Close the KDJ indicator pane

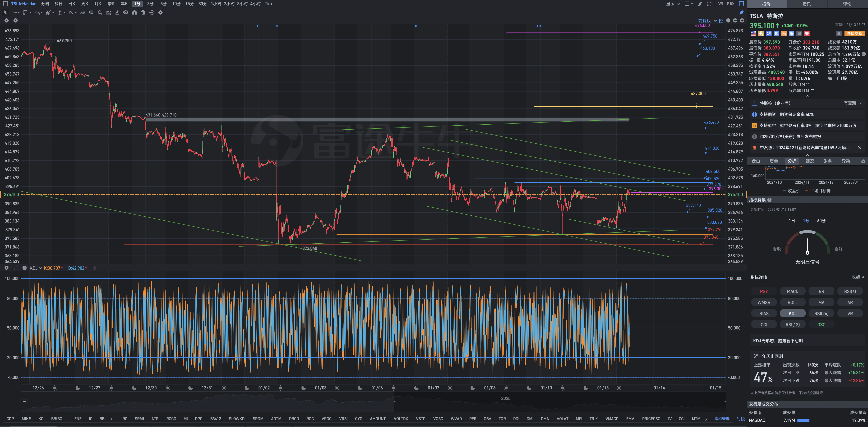coord(24,268)
